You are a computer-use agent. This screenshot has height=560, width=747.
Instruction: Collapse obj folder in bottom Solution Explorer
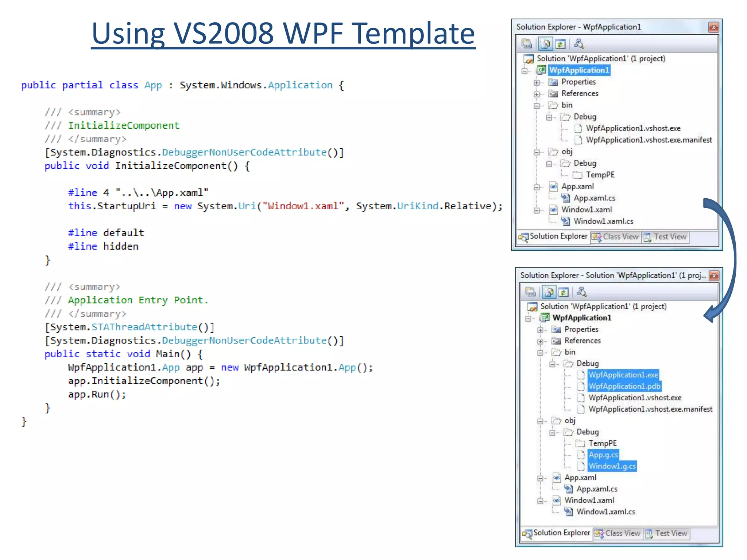tap(540, 421)
